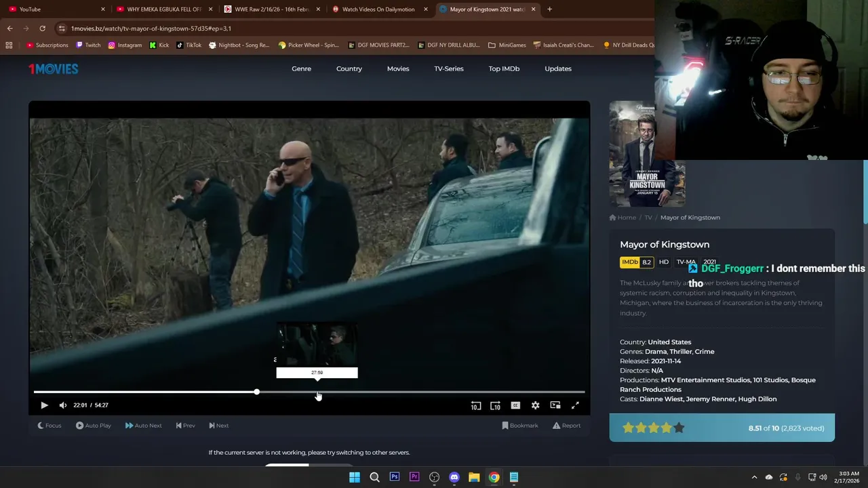Toggle Focus mode below the player

pos(49,426)
